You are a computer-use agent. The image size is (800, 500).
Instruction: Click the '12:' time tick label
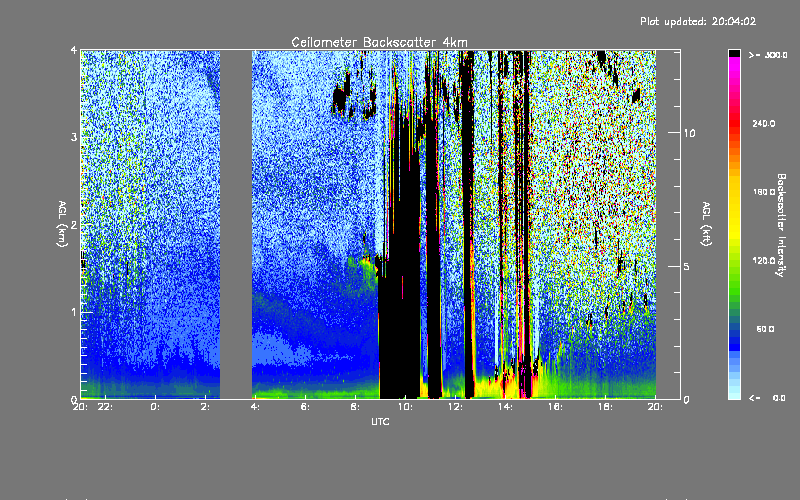(x=455, y=407)
